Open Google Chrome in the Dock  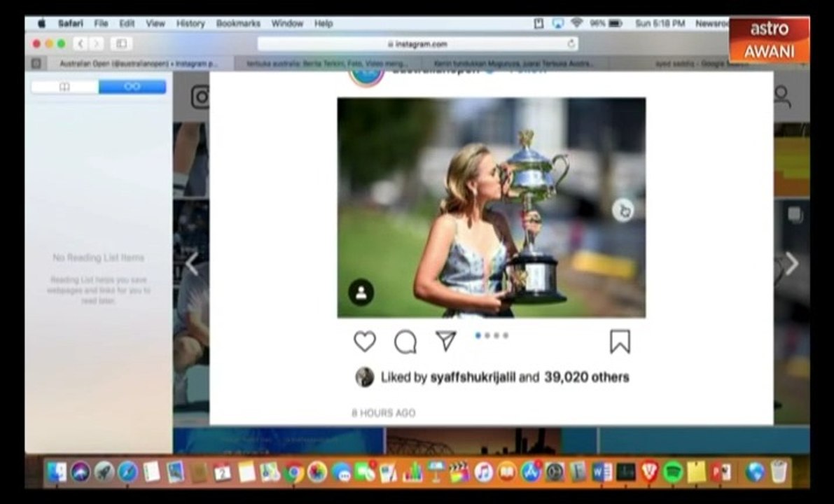click(293, 472)
